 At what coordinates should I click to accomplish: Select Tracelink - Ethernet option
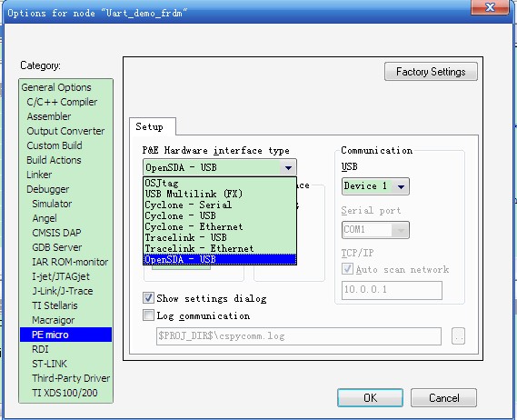220,248
